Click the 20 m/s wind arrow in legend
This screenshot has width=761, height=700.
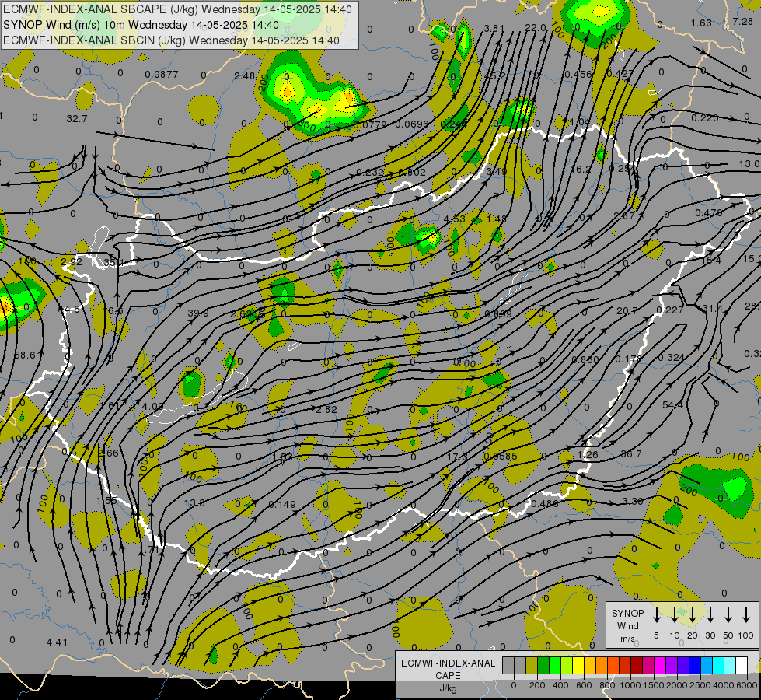[692, 614]
